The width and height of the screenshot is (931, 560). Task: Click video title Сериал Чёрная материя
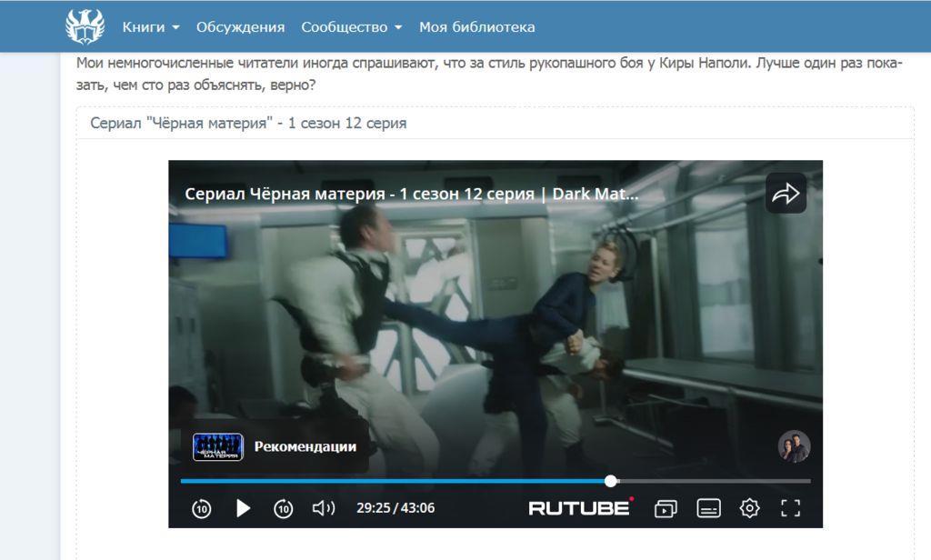click(412, 194)
